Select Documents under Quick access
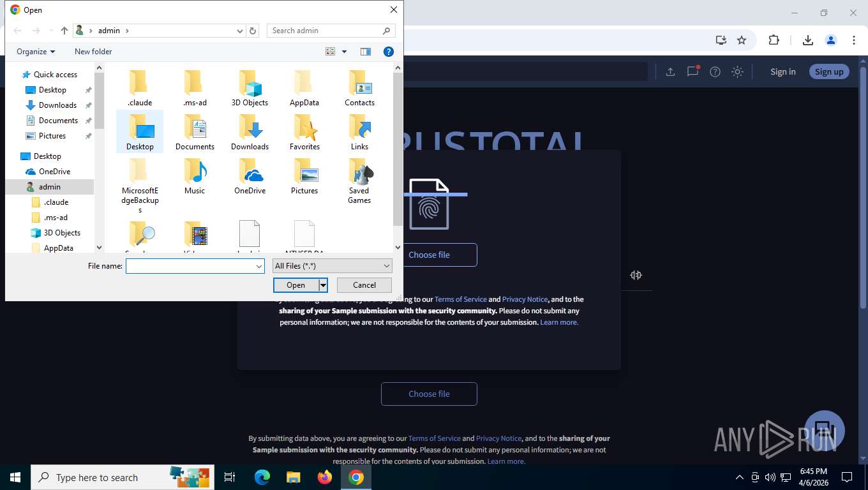 tap(58, 121)
